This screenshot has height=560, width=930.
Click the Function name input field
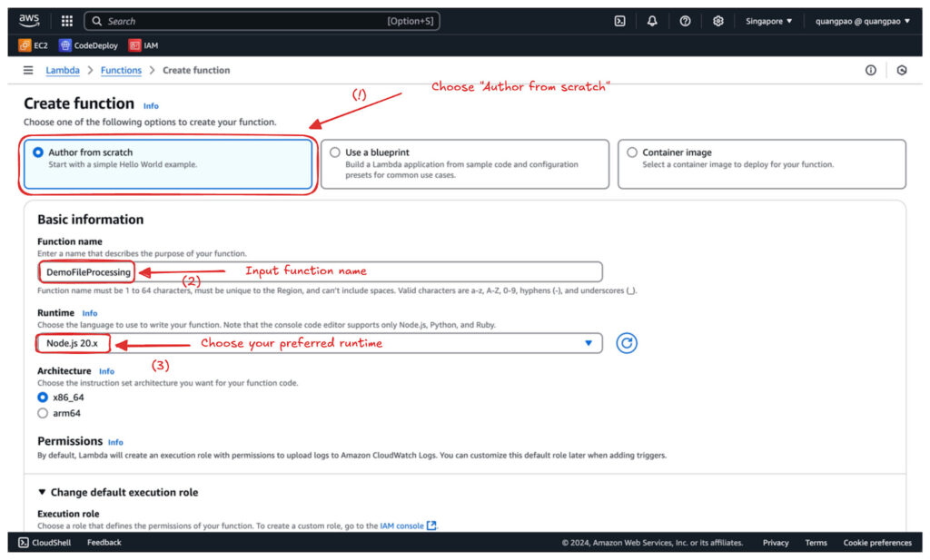[320, 272]
